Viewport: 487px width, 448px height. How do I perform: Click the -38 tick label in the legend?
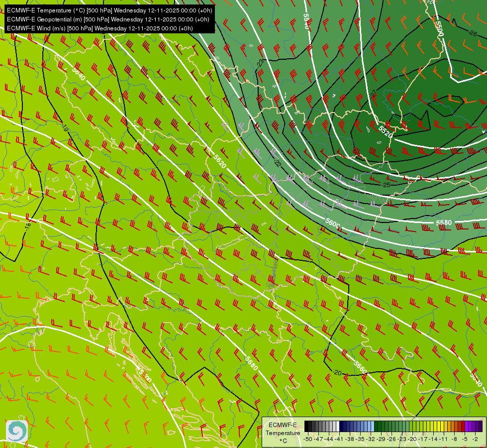[350, 439]
